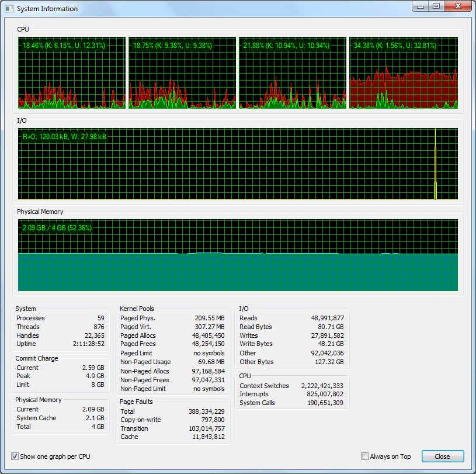
Task: Click Commit Charge Current 2.59 GB
Action: [93, 368]
